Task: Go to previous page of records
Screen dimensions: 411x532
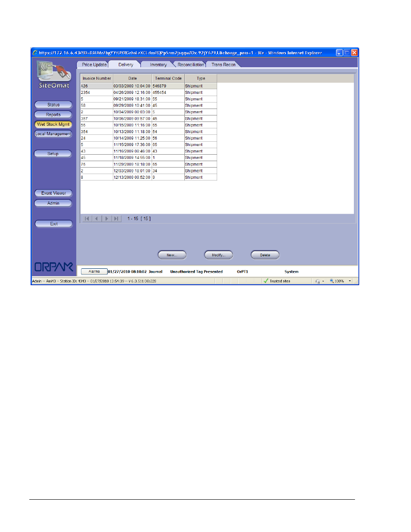Action: click(97, 219)
